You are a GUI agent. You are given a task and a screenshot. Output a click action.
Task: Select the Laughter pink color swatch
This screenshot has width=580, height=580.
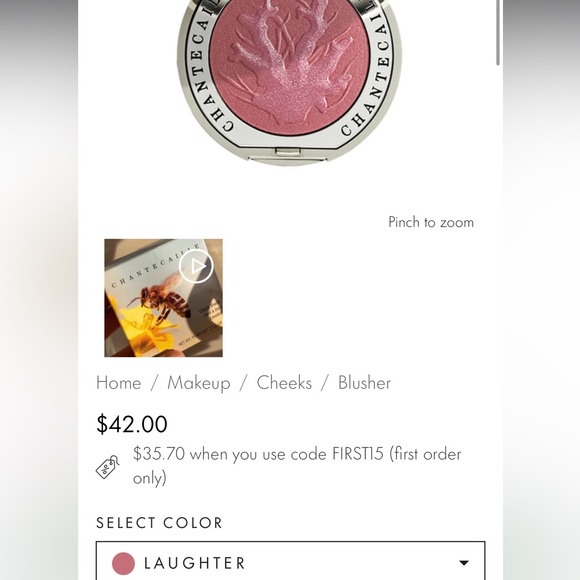123,563
